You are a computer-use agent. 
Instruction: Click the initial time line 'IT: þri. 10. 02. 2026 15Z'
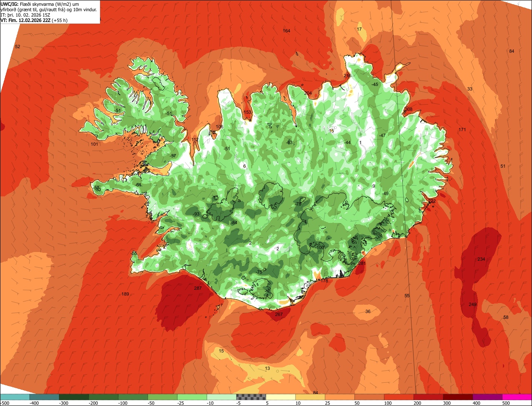[25, 15]
